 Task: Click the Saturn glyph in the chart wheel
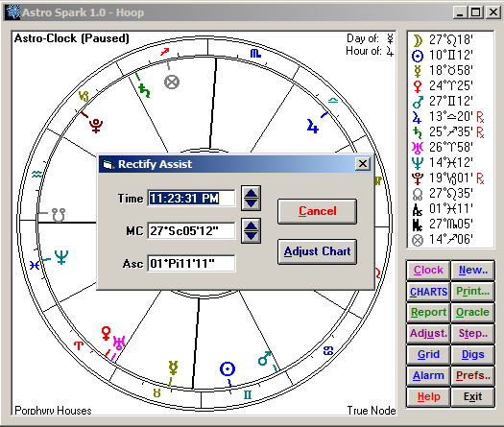144,90
